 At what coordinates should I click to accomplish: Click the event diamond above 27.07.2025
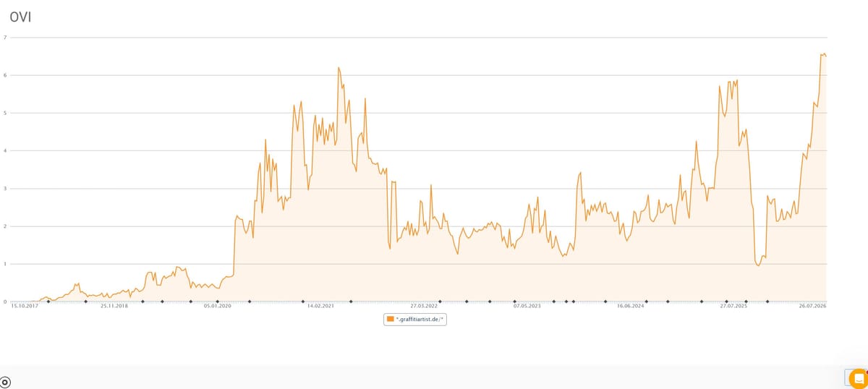726,302
